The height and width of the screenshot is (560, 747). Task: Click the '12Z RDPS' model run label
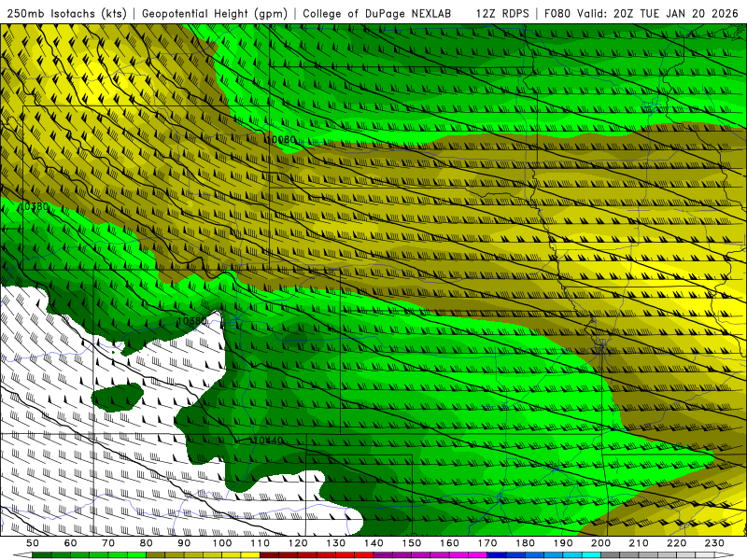tap(502, 13)
